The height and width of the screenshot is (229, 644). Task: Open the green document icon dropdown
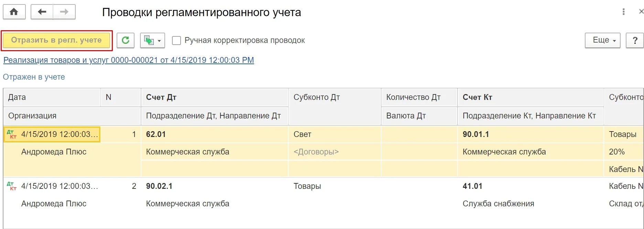(x=152, y=41)
